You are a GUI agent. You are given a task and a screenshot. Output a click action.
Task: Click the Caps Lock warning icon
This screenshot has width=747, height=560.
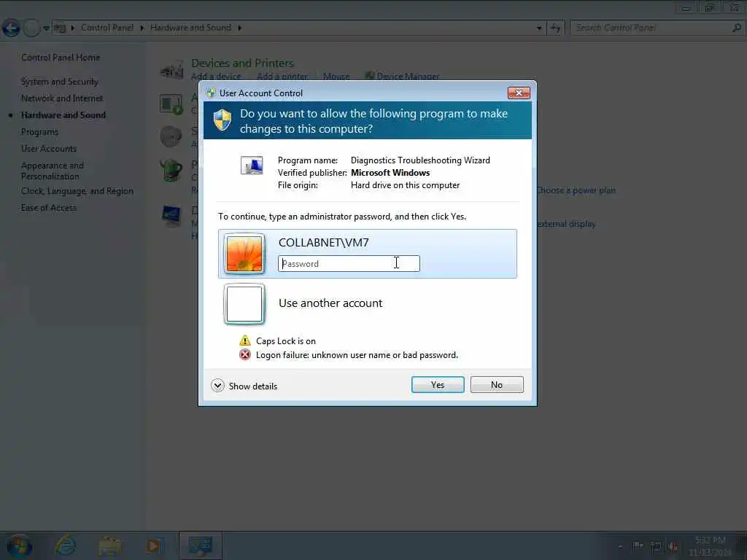click(x=245, y=341)
